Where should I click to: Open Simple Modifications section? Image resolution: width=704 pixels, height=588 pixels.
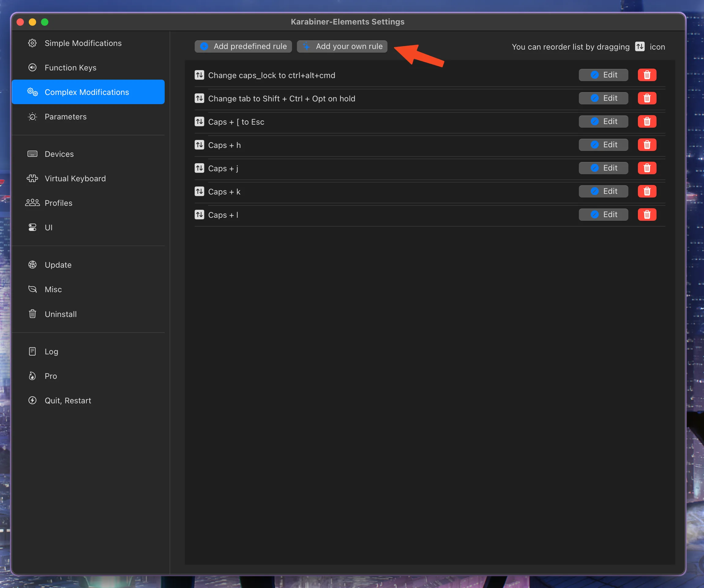(83, 43)
